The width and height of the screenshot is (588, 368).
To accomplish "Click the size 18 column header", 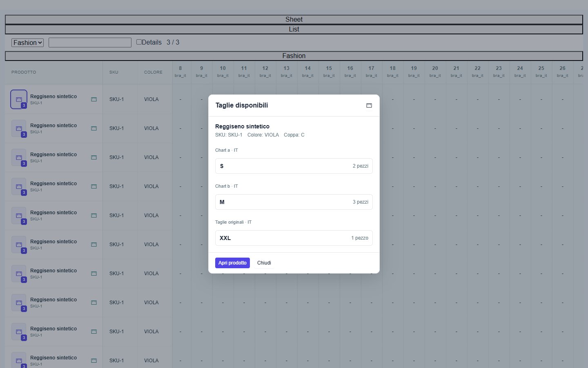I will (x=393, y=72).
